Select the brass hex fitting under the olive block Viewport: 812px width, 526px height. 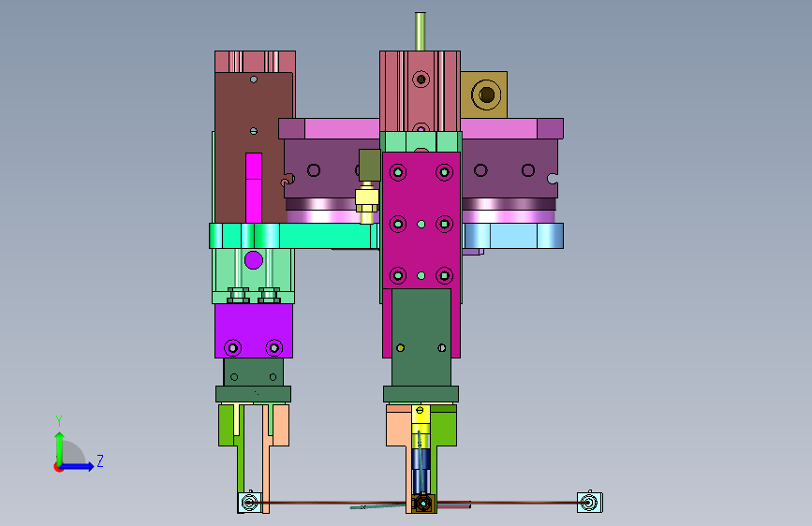[366, 202]
